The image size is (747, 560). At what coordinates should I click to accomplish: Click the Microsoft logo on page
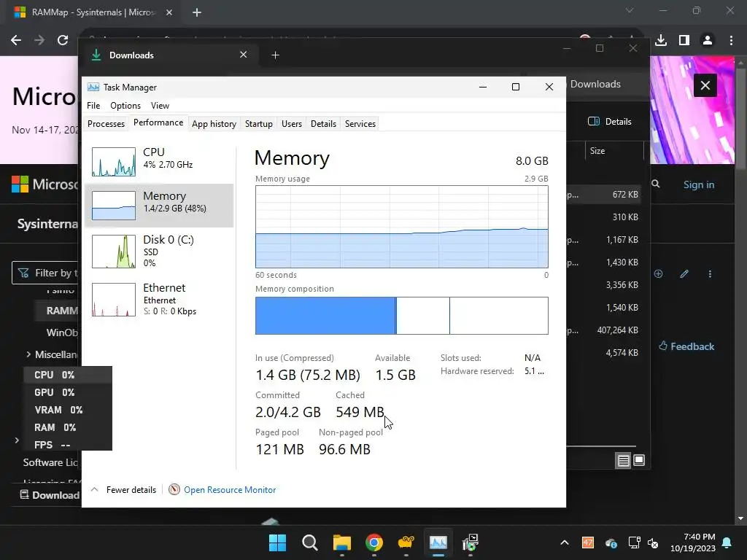coord(20,184)
